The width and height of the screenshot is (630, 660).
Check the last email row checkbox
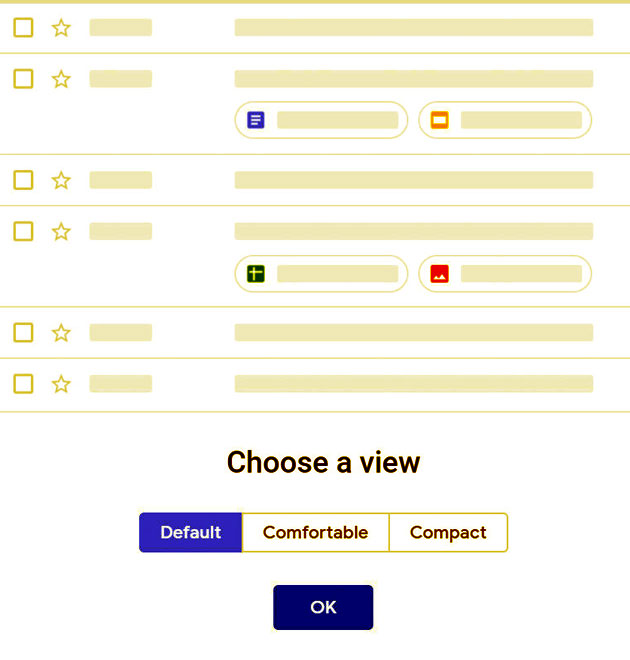click(23, 384)
